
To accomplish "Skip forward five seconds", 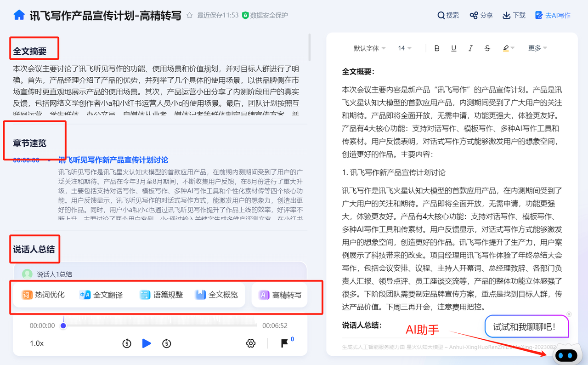I will [167, 343].
